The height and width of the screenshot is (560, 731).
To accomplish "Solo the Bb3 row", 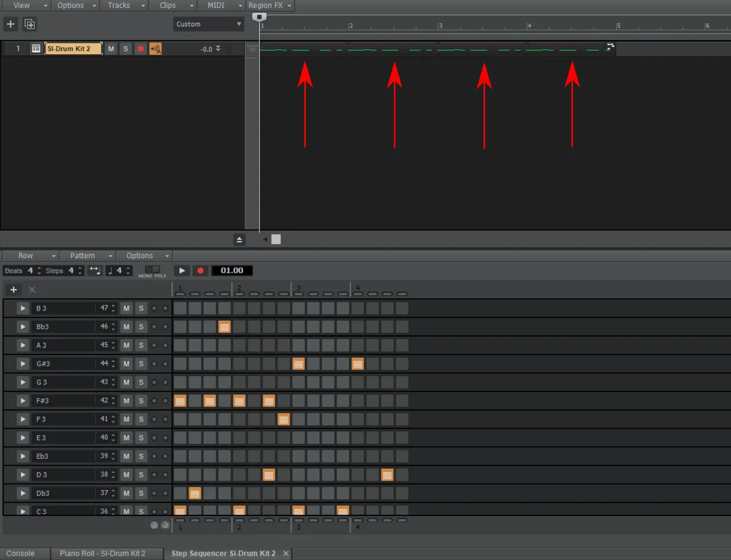I will [141, 327].
